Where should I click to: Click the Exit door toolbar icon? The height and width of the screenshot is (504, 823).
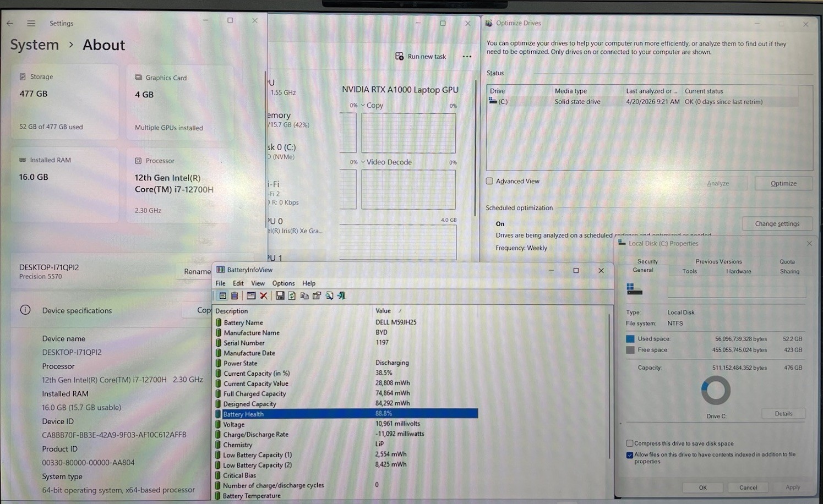click(341, 296)
